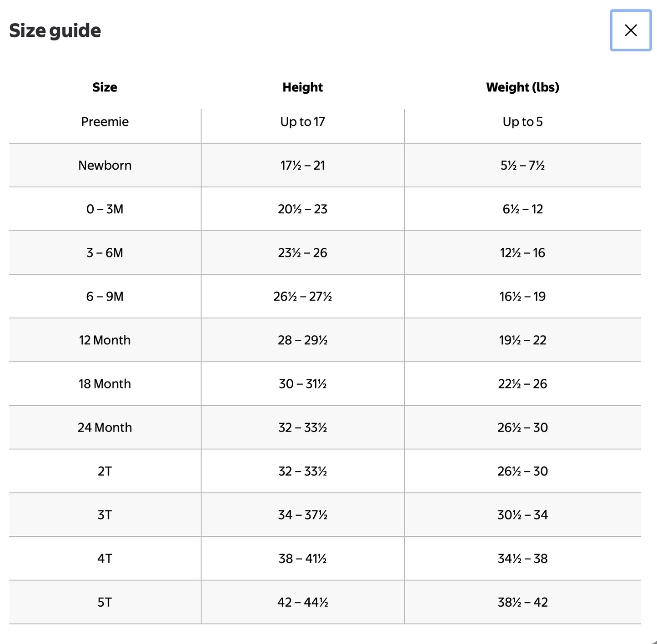Click the Size column header
The image size is (657, 644).
click(x=105, y=87)
